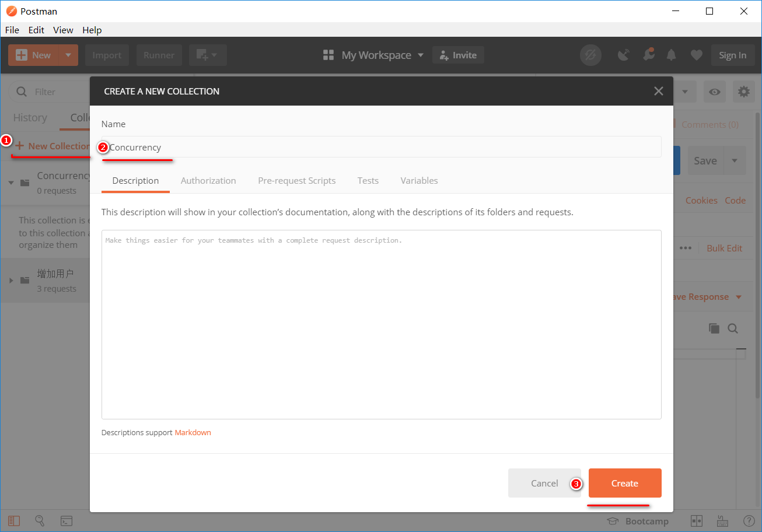This screenshot has width=762, height=532.
Task: Open the Save Response dropdown
Action: 707,297
